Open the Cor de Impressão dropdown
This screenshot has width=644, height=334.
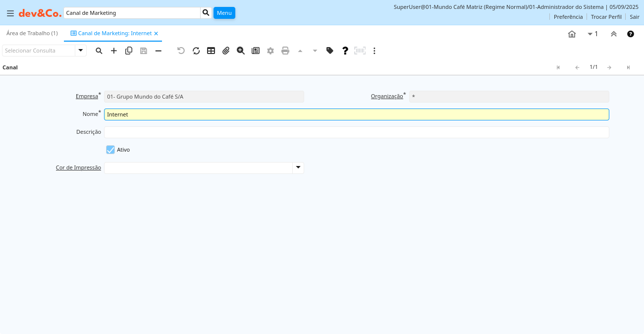click(x=298, y=167)
